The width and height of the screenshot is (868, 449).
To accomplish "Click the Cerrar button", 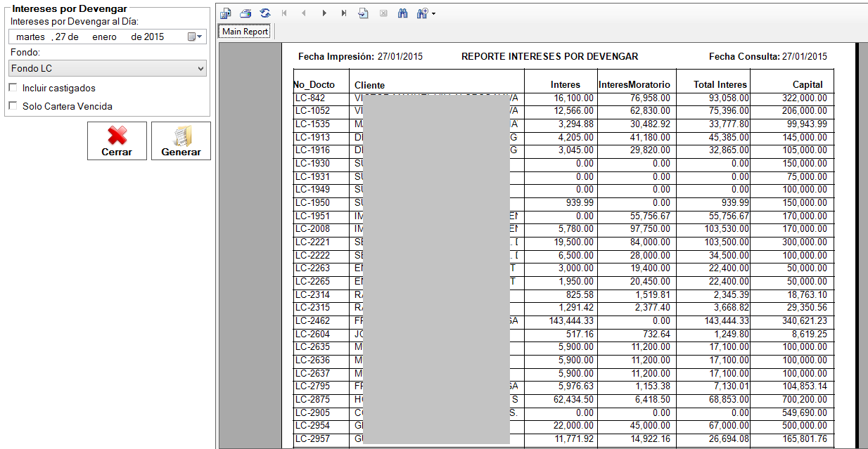I will 117,141.
